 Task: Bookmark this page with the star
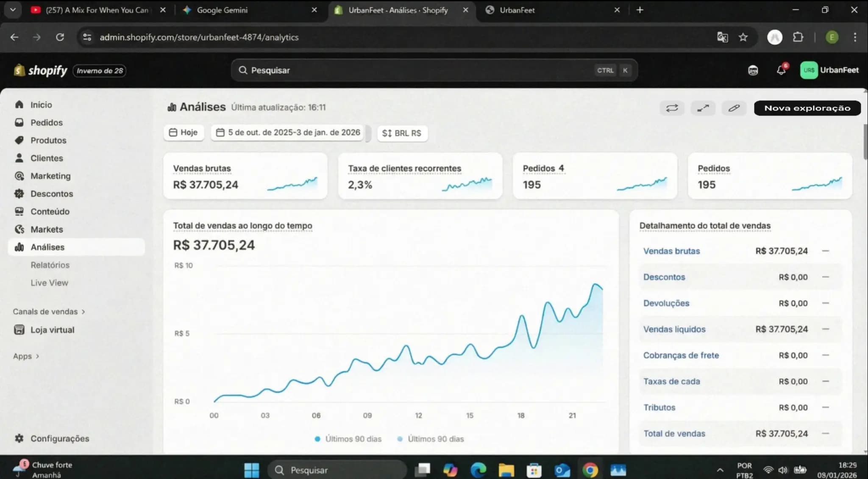pos(743,37)
